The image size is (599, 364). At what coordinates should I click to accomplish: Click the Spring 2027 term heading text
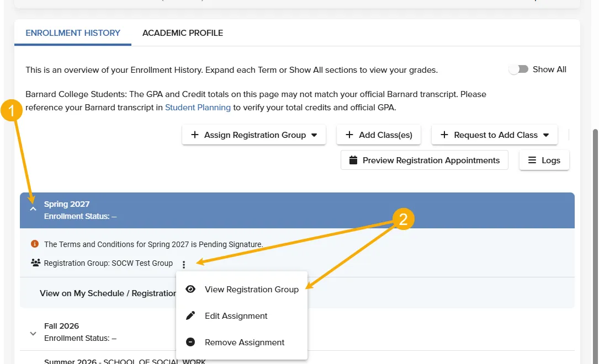67,204
